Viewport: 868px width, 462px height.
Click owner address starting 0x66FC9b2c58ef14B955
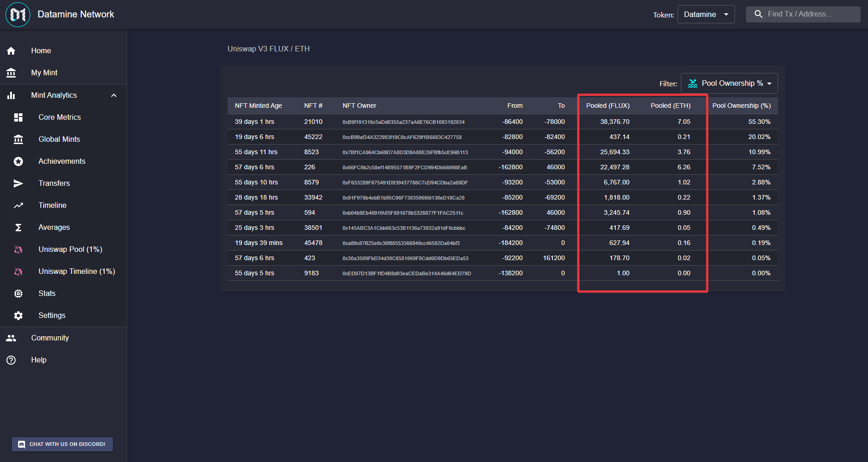[x=405, y=168]
